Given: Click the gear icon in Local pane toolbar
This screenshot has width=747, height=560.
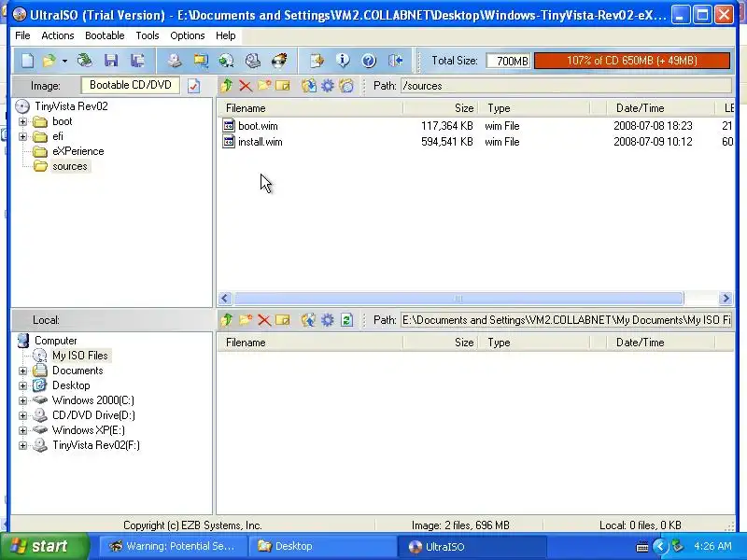Looking at the screenshot, I should point(328,320).
